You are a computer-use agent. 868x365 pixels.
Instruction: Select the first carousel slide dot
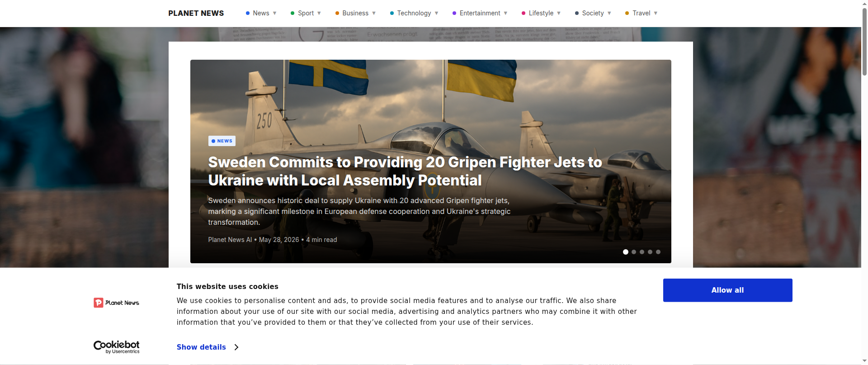(626, 252)
